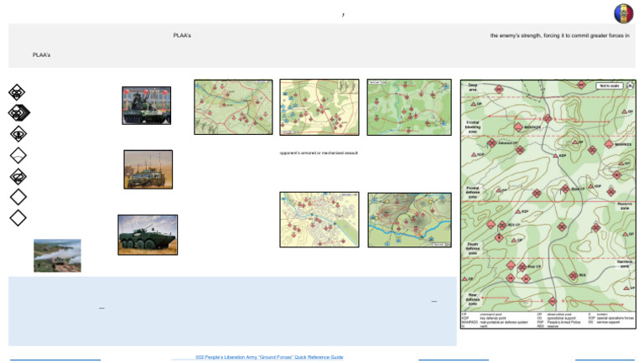Viewport: 644px width, 363px height.
Task: Click the diamond marker beside the RES CP label
Action: [502, 225]
